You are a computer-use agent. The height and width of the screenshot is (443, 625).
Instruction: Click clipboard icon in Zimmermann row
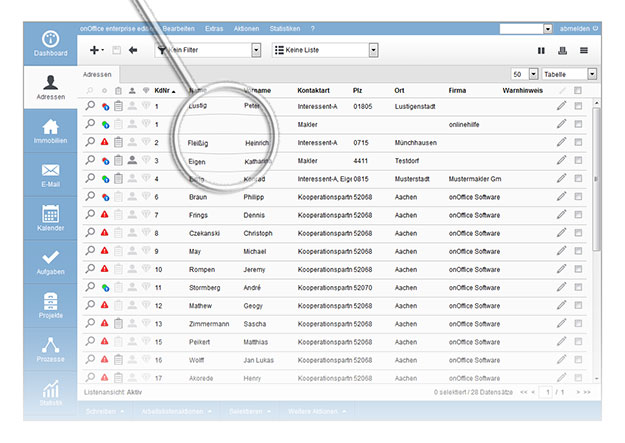pyautogui.click(x=118, y=323)
